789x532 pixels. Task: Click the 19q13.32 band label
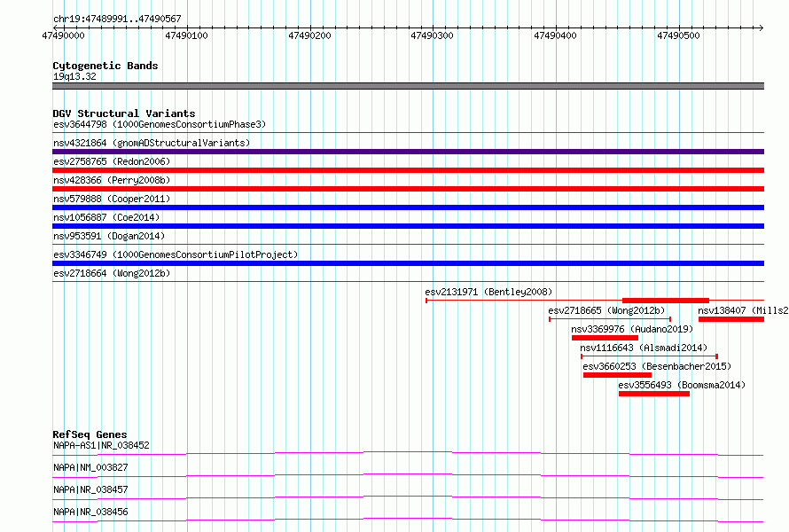click(x=74, y=76)
